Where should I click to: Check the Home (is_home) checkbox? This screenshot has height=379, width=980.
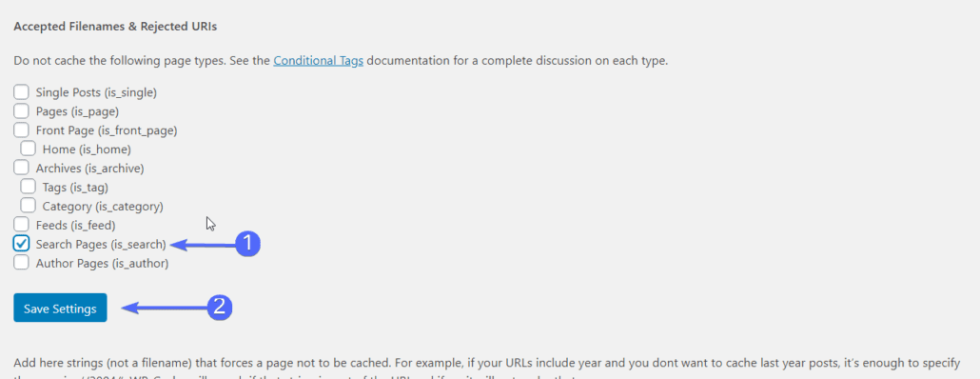point(28,149)
